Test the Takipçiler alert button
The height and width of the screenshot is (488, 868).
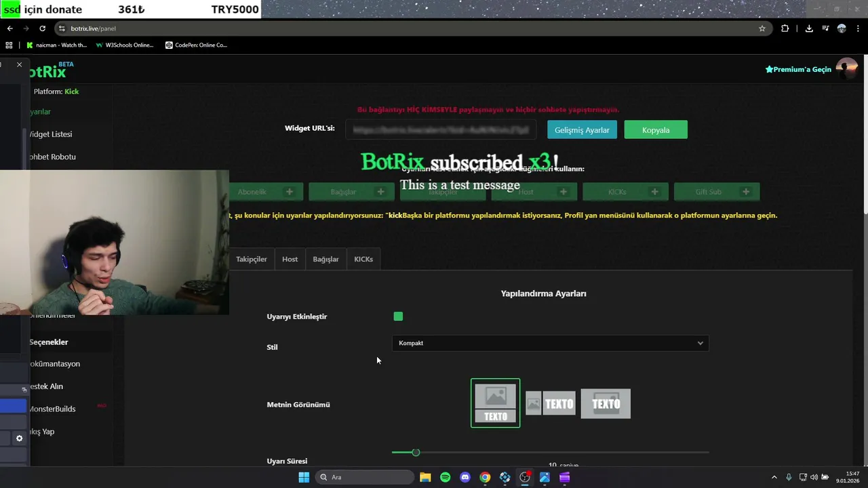(x=442, y=192)
